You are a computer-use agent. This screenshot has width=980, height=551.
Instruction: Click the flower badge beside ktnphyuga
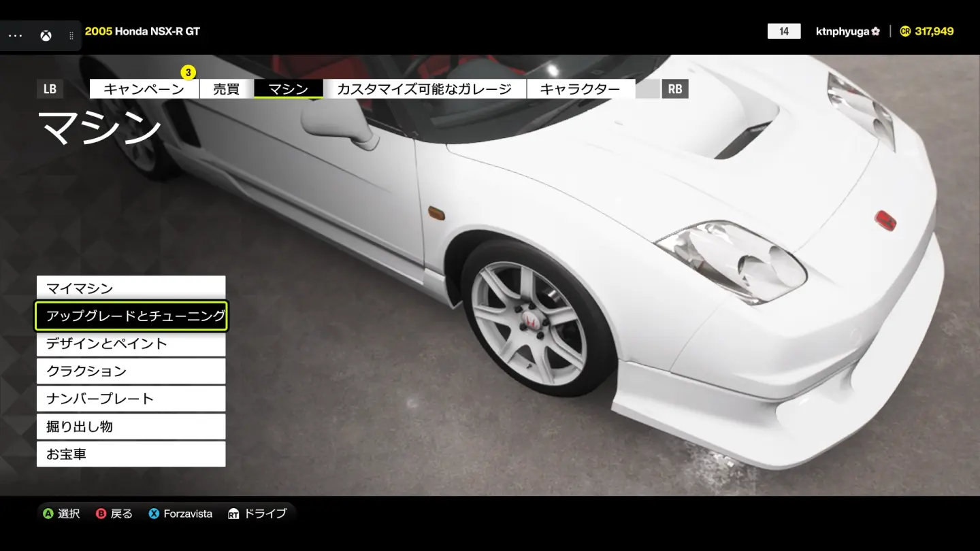(x=876, y=31)
